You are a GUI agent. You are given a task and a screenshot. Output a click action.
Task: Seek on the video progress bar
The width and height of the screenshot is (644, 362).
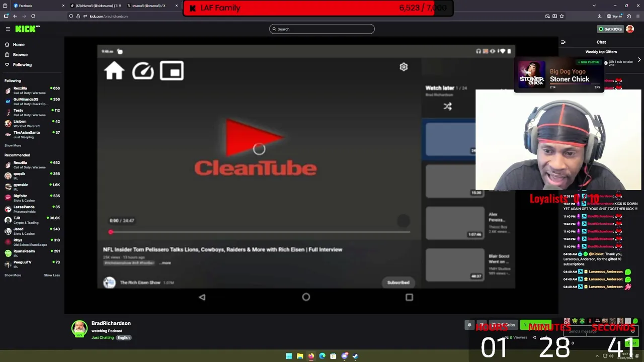point(260,232)
